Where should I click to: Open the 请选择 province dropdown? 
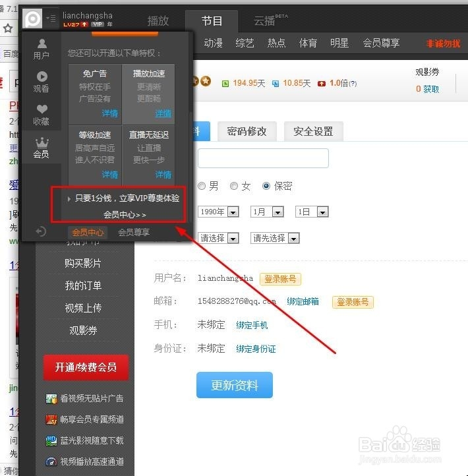point(218,238)
